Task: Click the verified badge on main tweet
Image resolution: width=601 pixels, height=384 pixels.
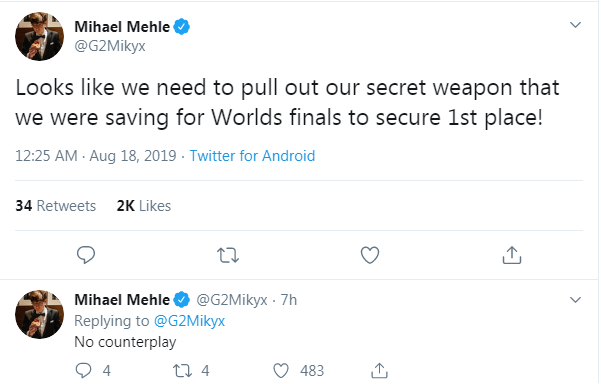Action: pos(181,27)
